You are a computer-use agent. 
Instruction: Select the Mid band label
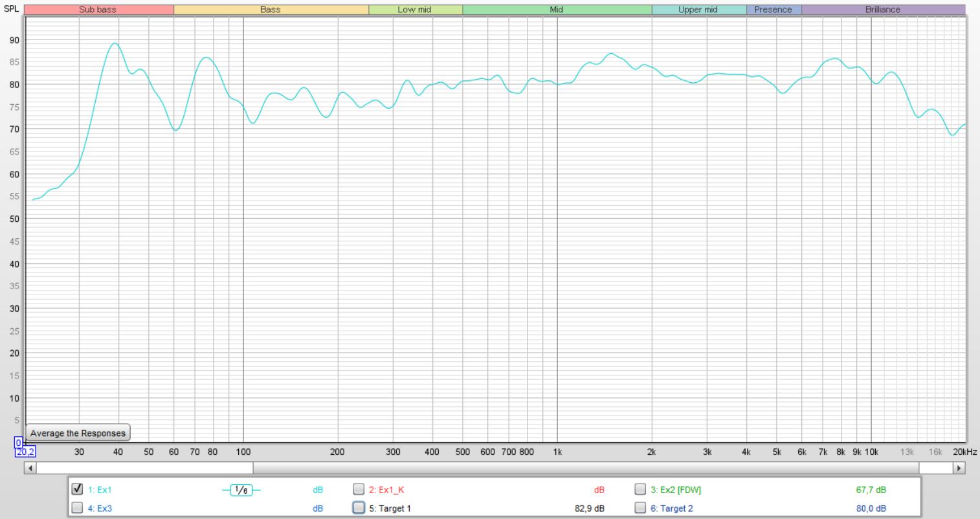point(557,10)
